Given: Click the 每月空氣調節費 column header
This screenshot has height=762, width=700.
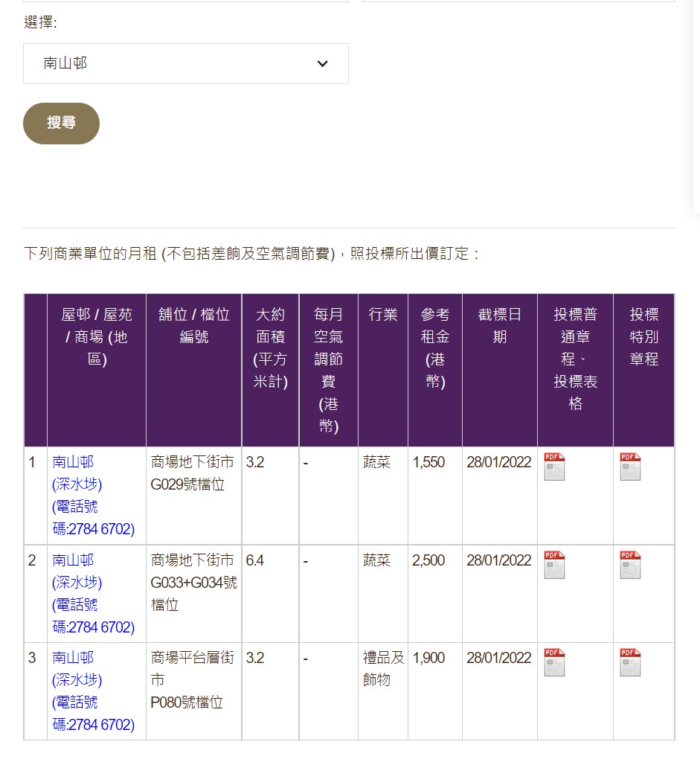Looking at the screenshot, I should pyautogui.click(x=328, y=370).
